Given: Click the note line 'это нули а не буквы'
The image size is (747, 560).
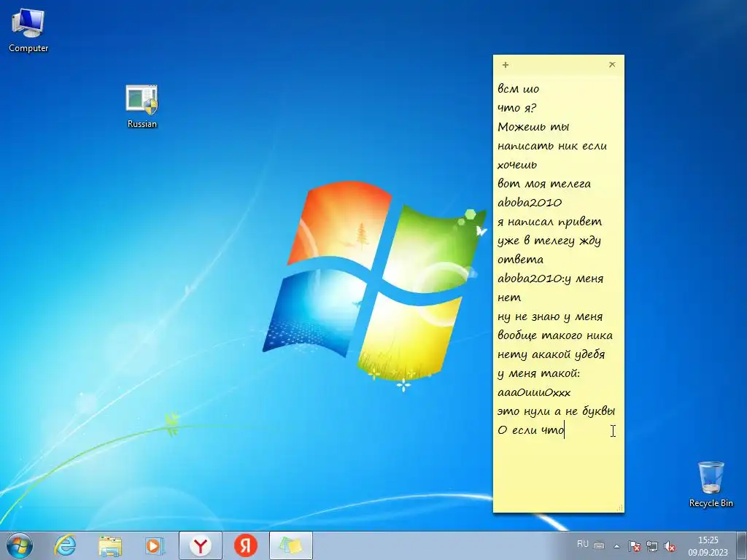Looking at the screenshot, I should click(x=557, y=411).
